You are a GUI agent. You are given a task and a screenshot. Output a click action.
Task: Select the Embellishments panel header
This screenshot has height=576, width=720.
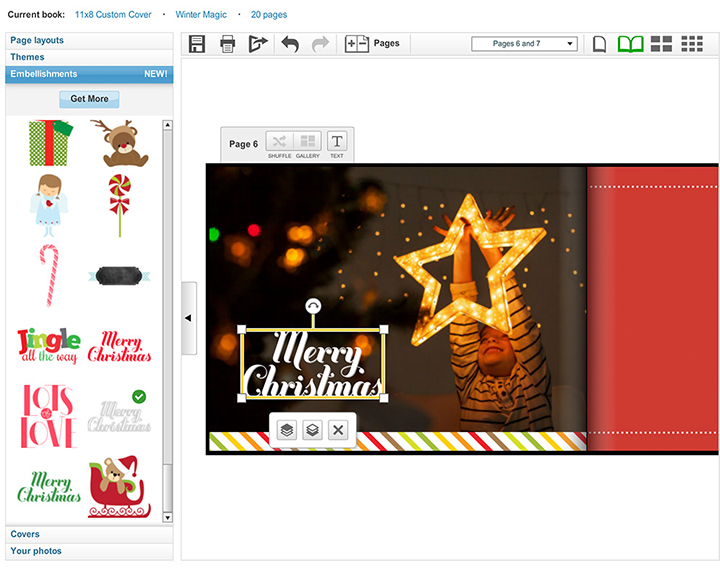[89, 74]
